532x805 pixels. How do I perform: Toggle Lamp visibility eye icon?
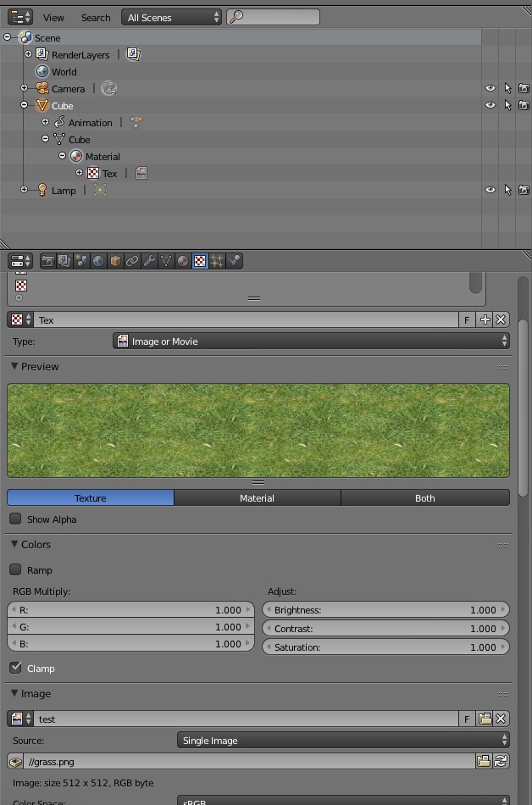pyautogui.click(x=490, y=190)
